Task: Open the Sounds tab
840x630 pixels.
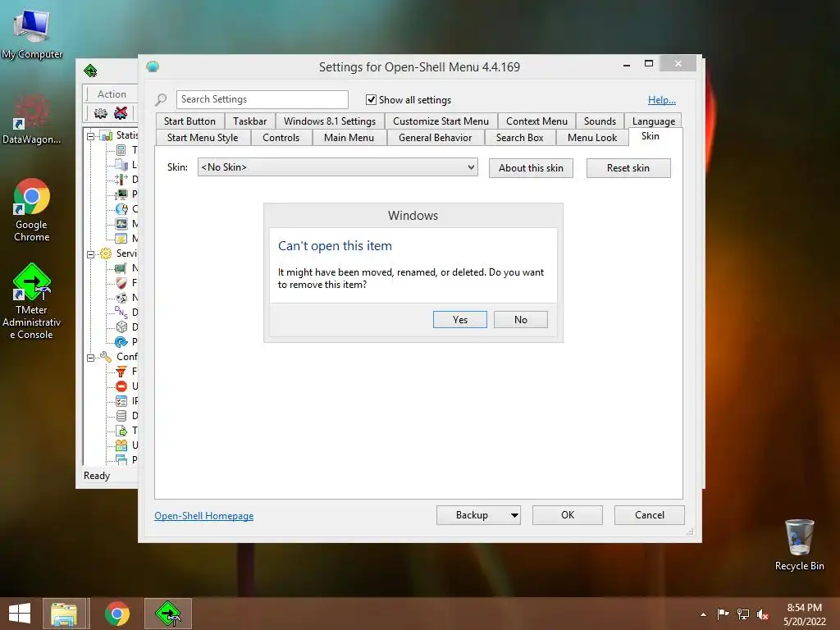Action: (x=600, y=121)
